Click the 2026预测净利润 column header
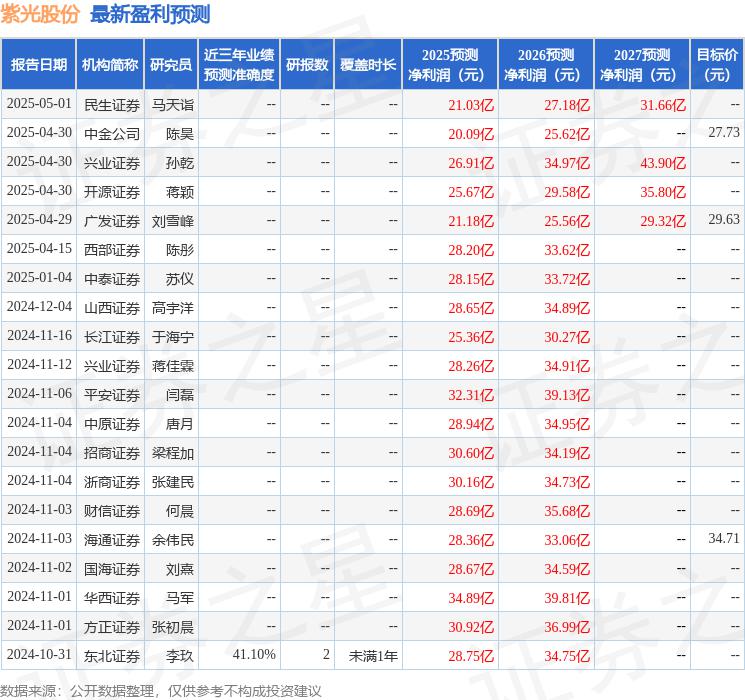The width and height of the screenshot is (745, 700). coord(546,65)
